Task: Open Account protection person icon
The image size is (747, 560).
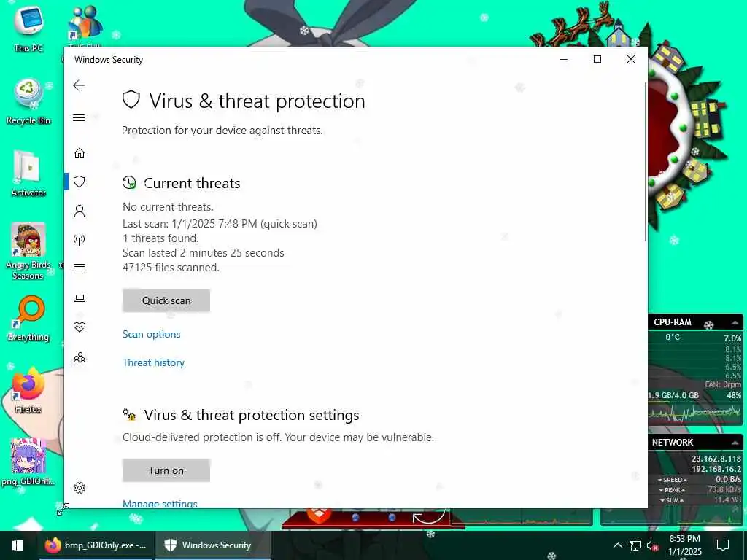Action: click(x=80, y=211)
